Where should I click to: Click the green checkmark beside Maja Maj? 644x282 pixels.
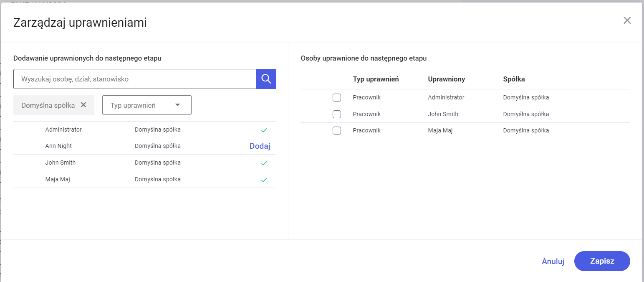(x=264, y=180)
